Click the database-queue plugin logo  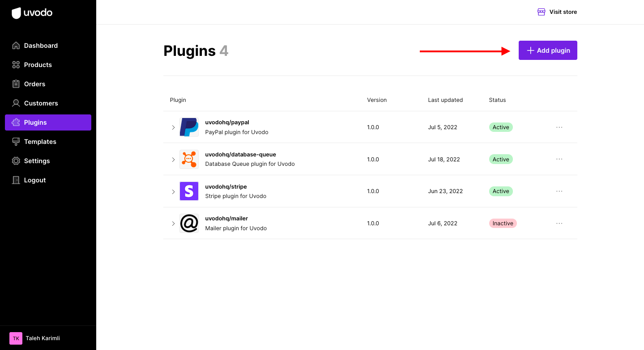(x=189, y=159)
